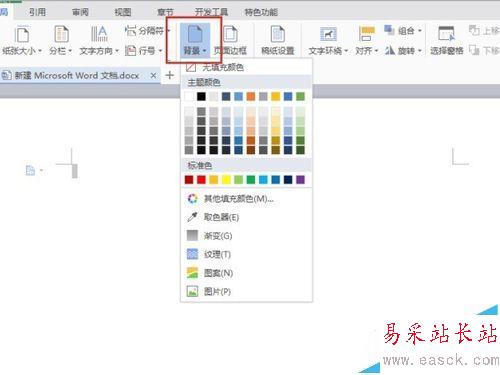Click the 文字环绕 text wrap icon

pyautogui.click(x=328, y=34)
